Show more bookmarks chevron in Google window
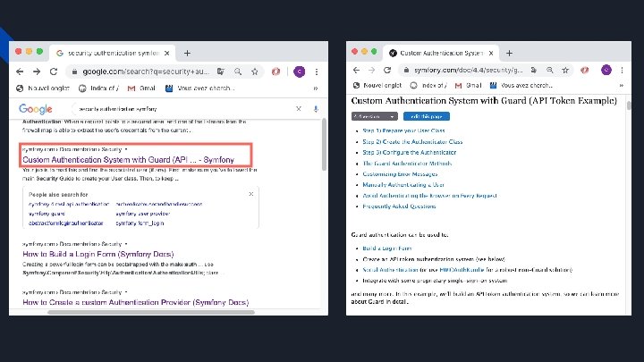The width and height of the screenshot is (644, 362). 316,88
